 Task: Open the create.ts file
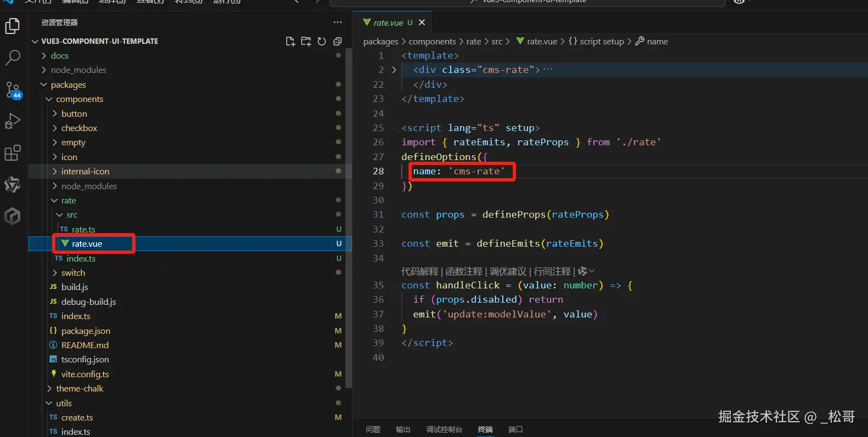[x=77, y=418]
